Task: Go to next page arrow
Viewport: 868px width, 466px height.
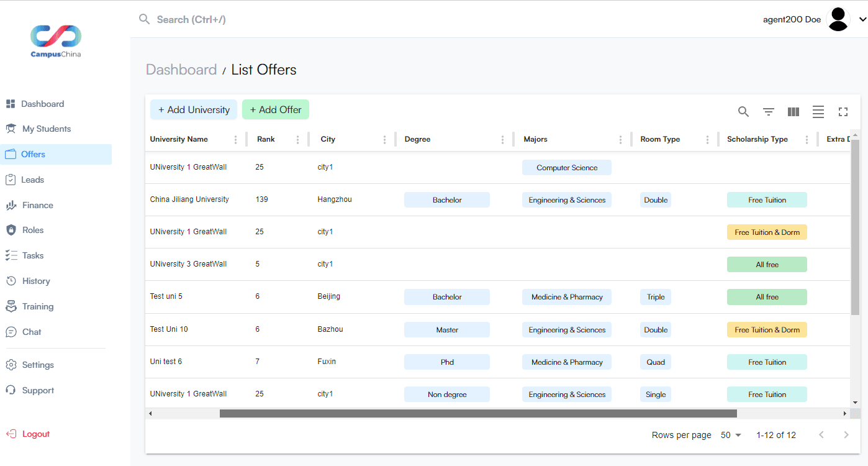Action: tap(846, 435)
